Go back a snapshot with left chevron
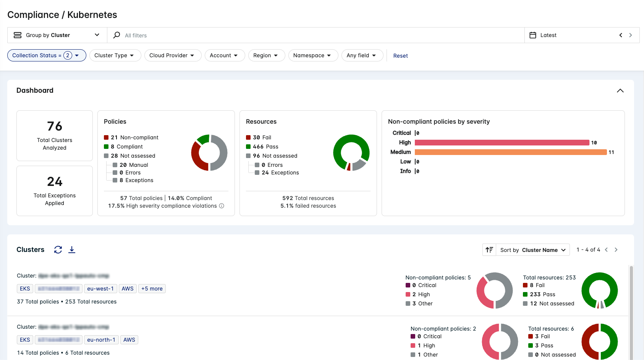The width and height of the screenshot is (644, 360). [x=620, y=35]
